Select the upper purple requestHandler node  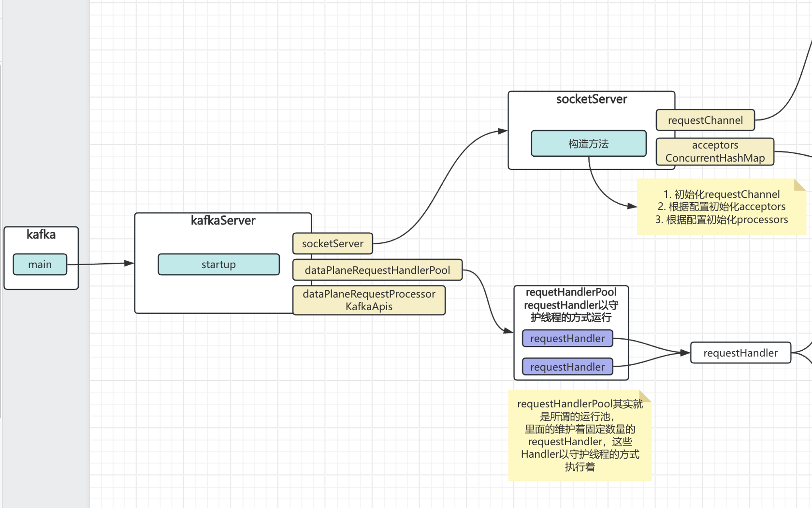567,338
